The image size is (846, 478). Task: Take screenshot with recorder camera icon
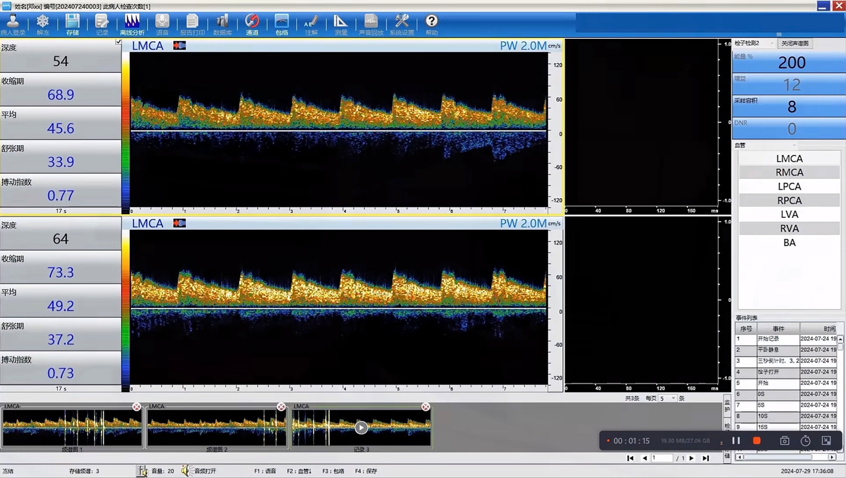tap(784, 441)
